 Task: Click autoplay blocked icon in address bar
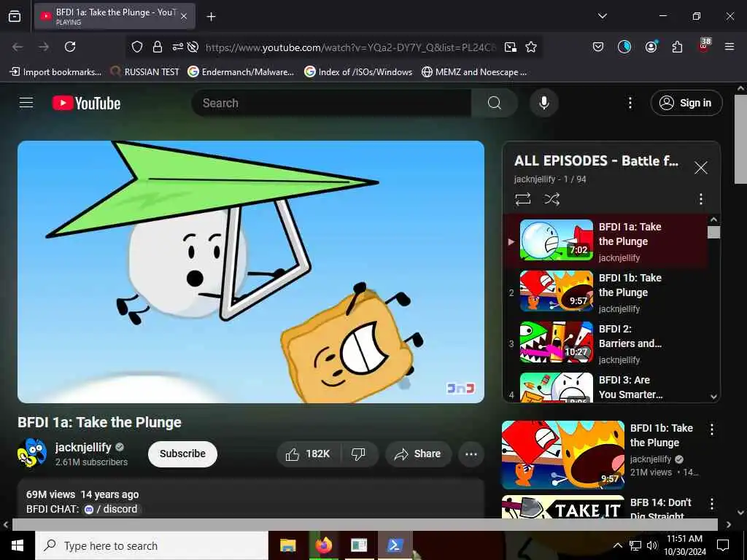click(193, 47)
